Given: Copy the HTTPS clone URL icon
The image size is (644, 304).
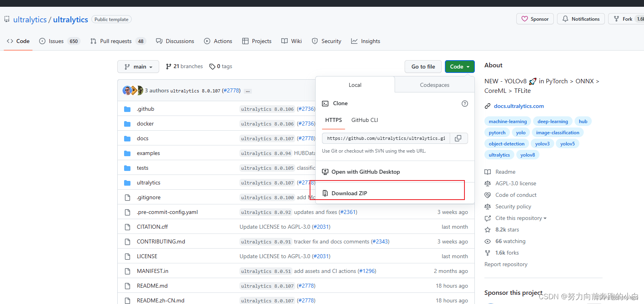Looking at the screenshot, I should pos(458,138).
